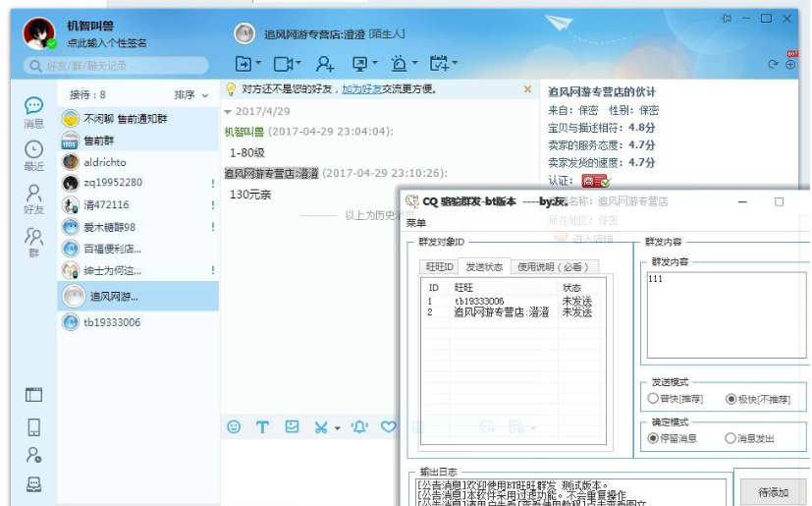The image size is (812, 506).
Task: Open dropdown arrow beside scissors screenshot icon
Action: 337,428
